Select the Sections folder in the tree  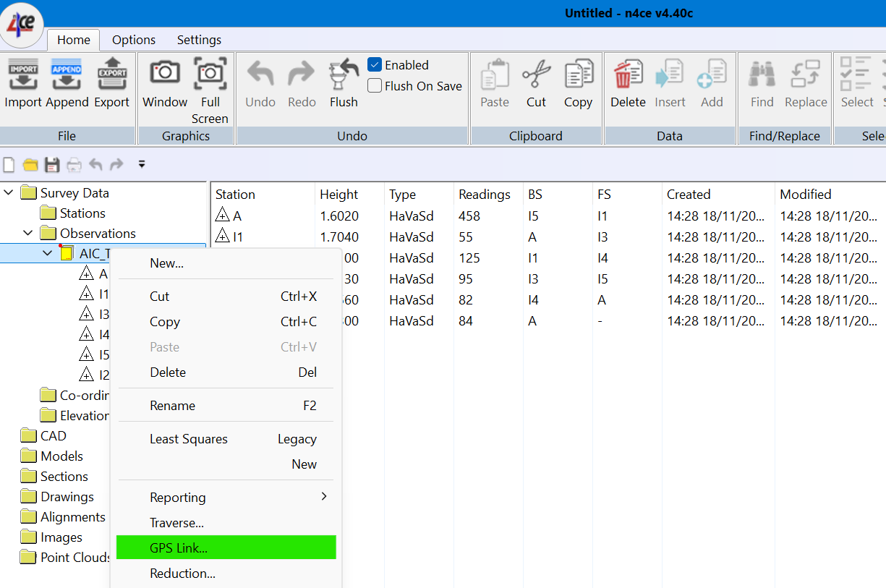click(x=54, y=477)
